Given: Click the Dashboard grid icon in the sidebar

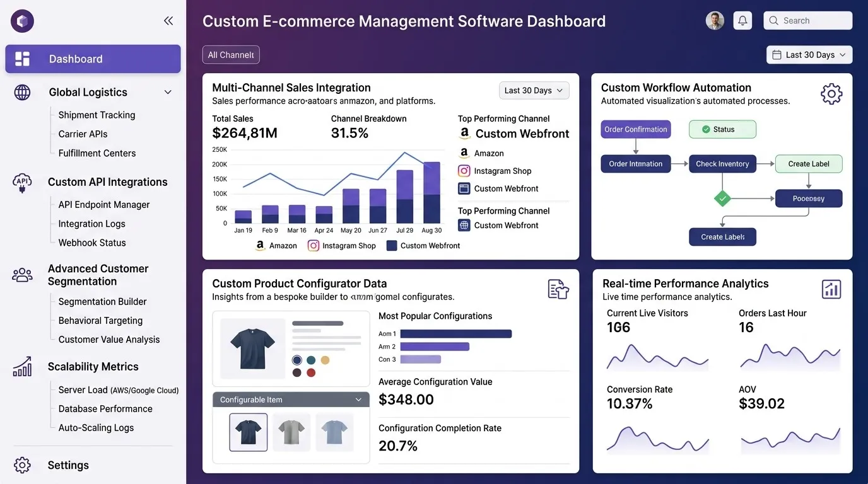Looking at the screenshot, I should (x=22, y=59).
